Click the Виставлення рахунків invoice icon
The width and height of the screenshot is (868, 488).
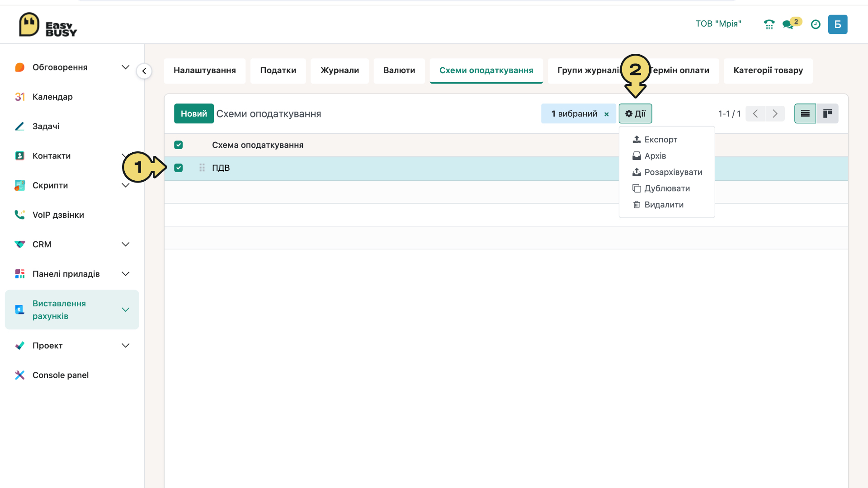point(19,310)
